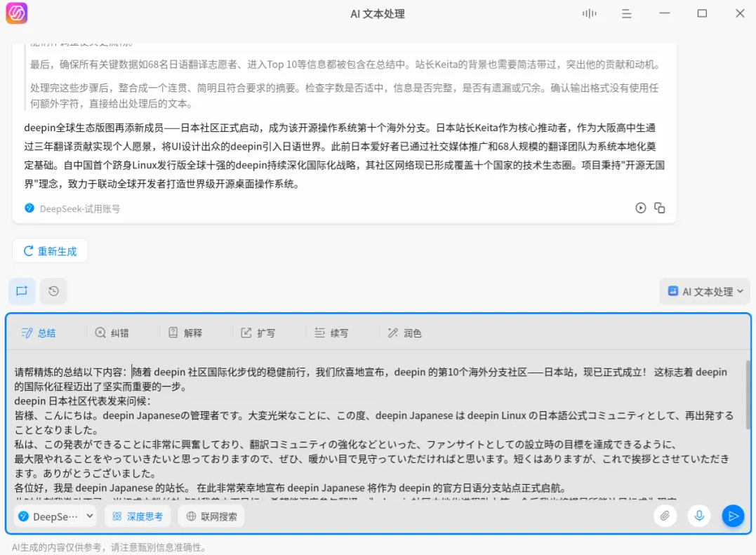Start voice input with microphone icon
The width and height of the screenshot is (756, 555).
coord(699,516)
